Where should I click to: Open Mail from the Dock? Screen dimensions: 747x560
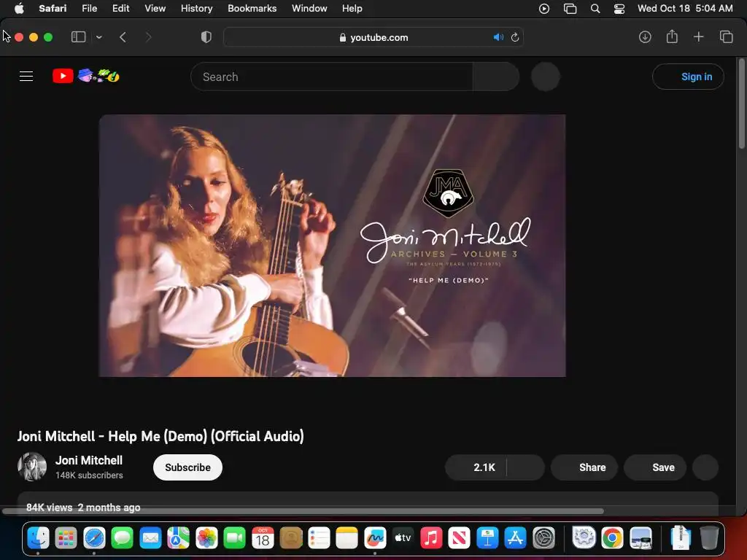(x=150, y=539)
